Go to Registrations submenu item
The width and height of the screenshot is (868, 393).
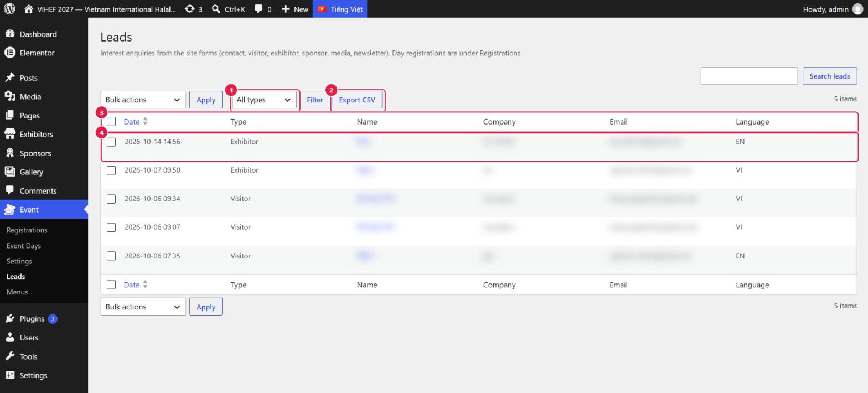point(27,230)
